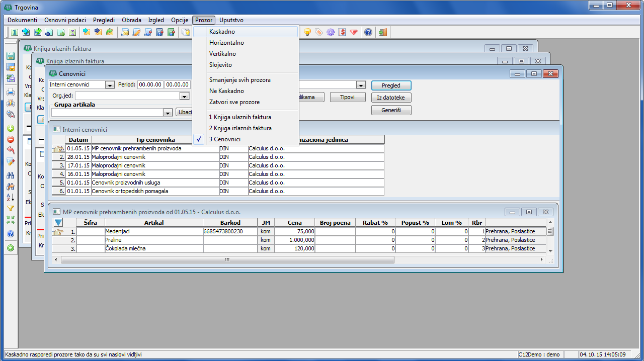Click the edit pencil icon in sidebar

[x=11, y=161]
